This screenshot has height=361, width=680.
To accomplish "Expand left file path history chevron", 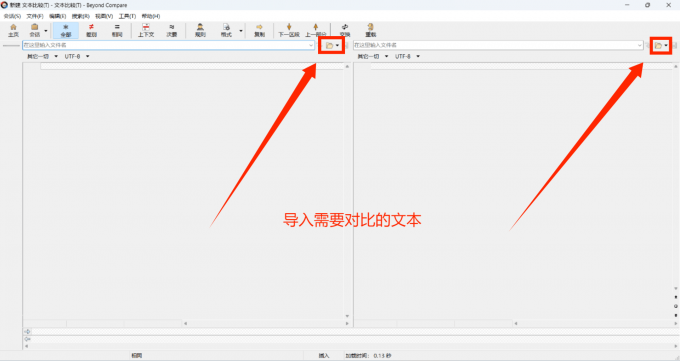I will coord(311,45).
